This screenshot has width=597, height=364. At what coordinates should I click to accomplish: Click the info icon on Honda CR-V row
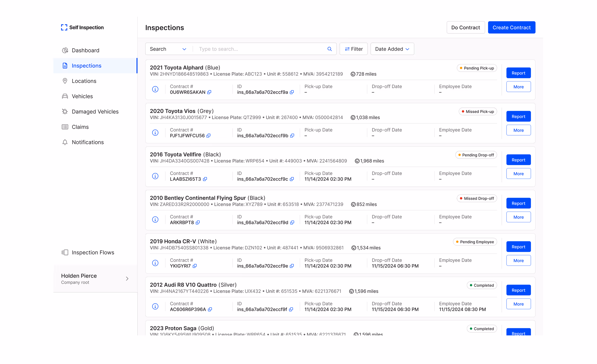[x=155, y=263]
